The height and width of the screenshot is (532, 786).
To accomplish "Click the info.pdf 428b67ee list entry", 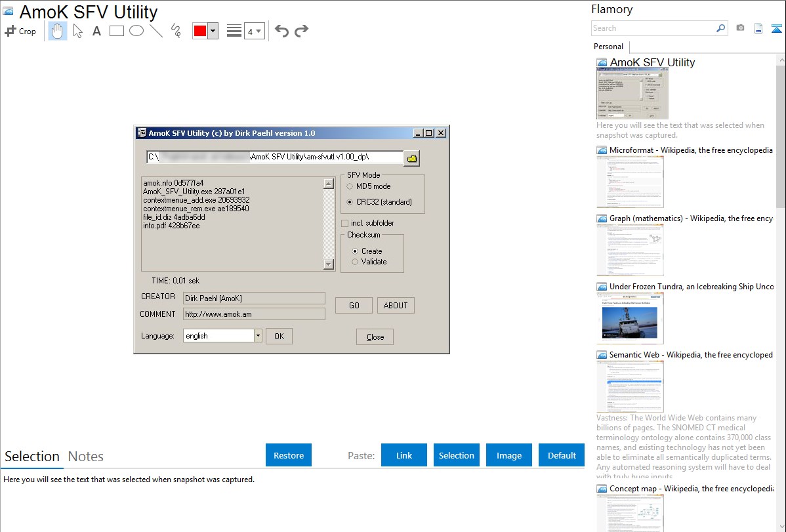I will pos(171,226).
